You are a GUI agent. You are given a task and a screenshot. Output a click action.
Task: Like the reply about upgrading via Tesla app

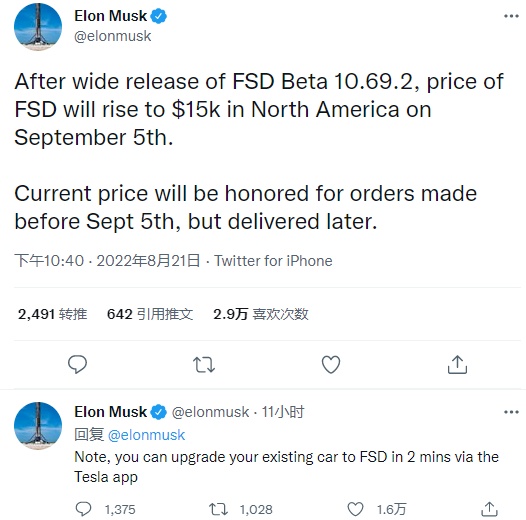click(x=355, y=509)
